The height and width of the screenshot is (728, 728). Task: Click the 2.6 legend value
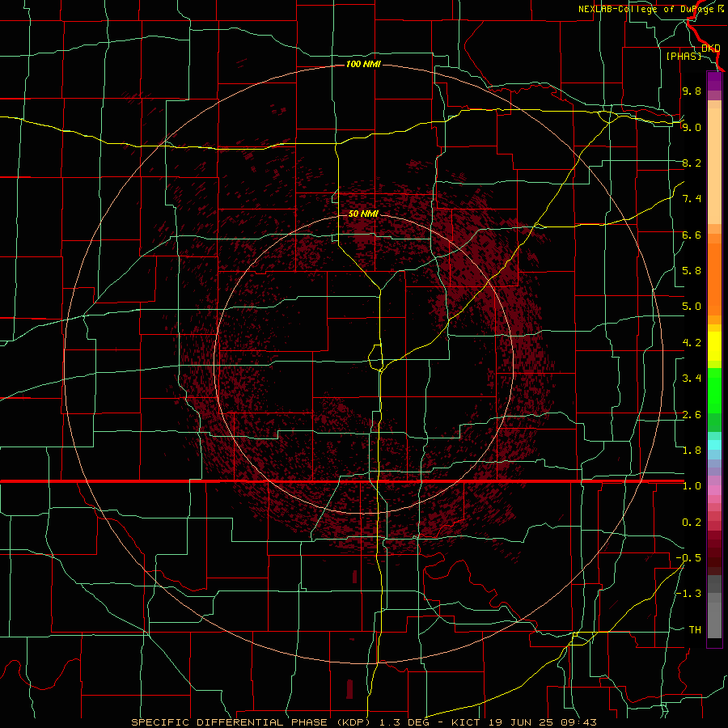point(692,415)
